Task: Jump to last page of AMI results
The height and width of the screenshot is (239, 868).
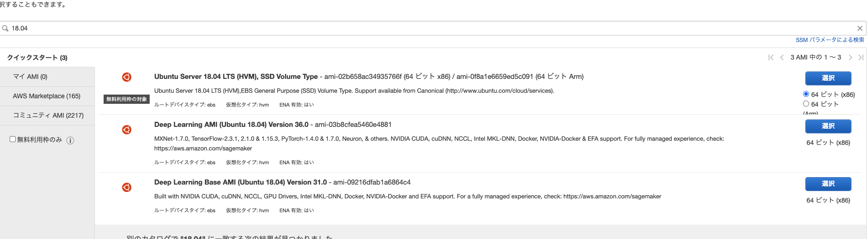Action: click(x=861, y=57)
